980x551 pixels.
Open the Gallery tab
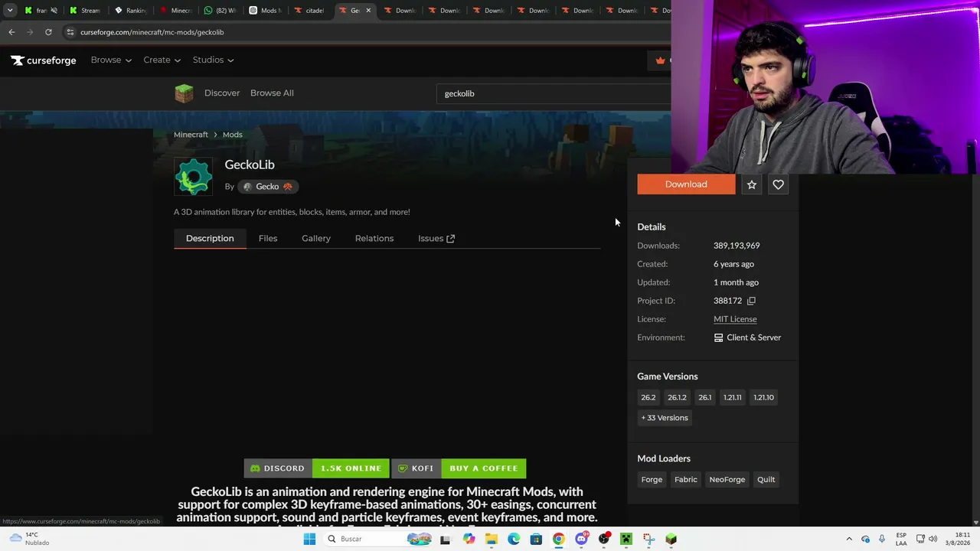(x=316, y=239)
